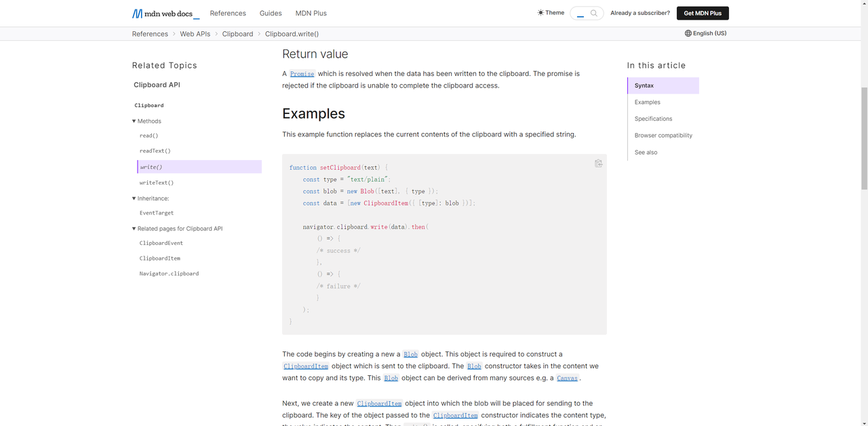Collapse the Methods section
The image size is (868, 426).
coord(146,121)
